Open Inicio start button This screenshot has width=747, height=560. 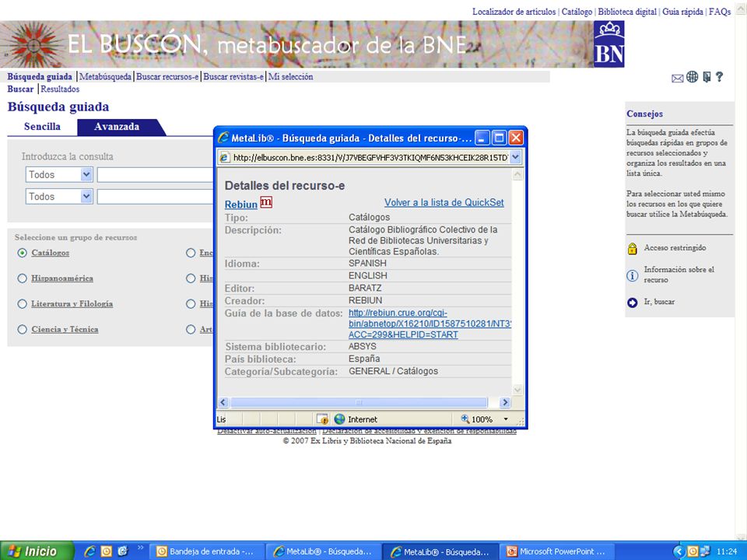(36, 551)
